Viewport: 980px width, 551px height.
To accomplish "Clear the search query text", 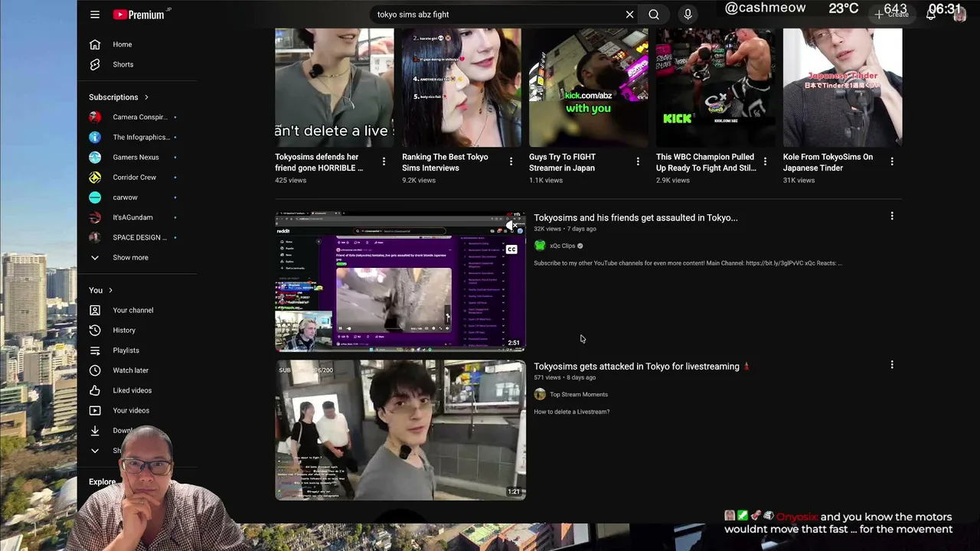I will (x=629, y=15).
